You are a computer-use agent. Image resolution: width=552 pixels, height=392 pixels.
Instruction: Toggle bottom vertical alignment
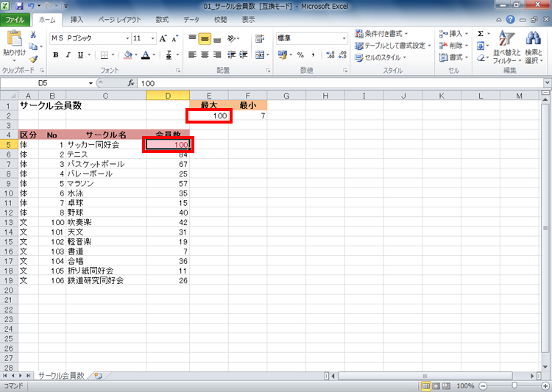(x=217, y=38)
